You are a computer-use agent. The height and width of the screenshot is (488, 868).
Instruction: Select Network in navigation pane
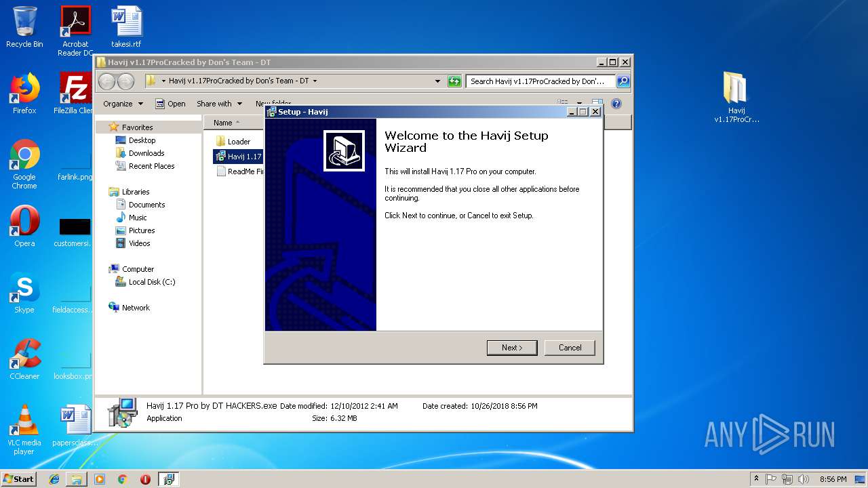click(x=136, y=308)
